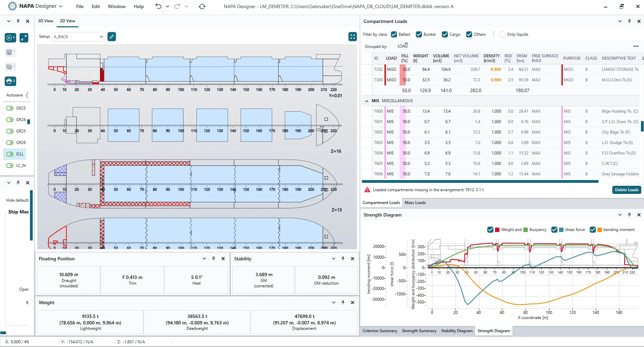This screenshot has height=347, width=644.
Task: Open the Undo history dropdown arrow
Action: coord(167,6)
